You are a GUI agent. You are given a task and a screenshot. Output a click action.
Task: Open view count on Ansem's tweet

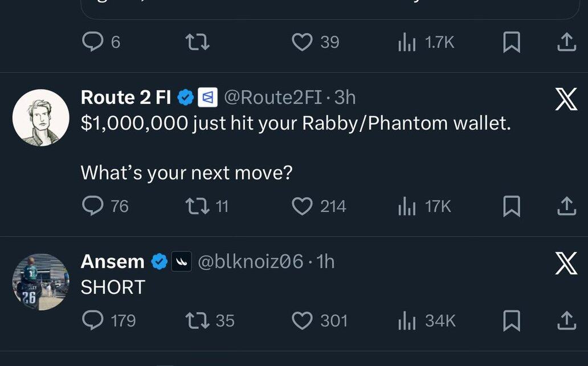tap(405, 320)
